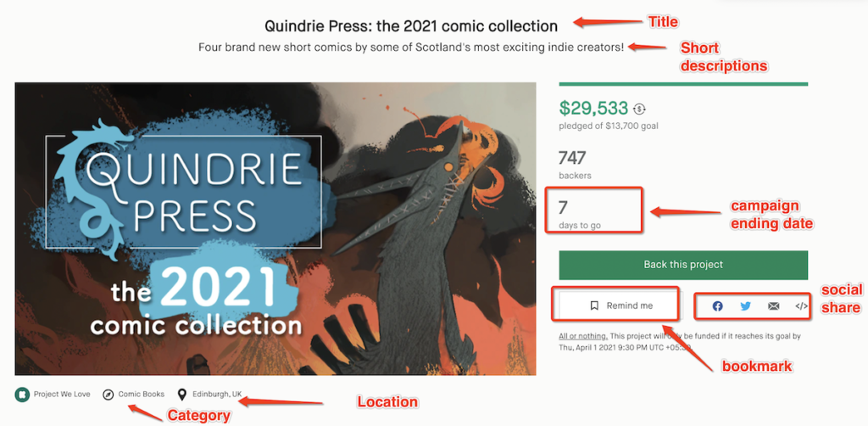Click the 7 days to go counter
The image size is (868, 426).
pos(563,207)
